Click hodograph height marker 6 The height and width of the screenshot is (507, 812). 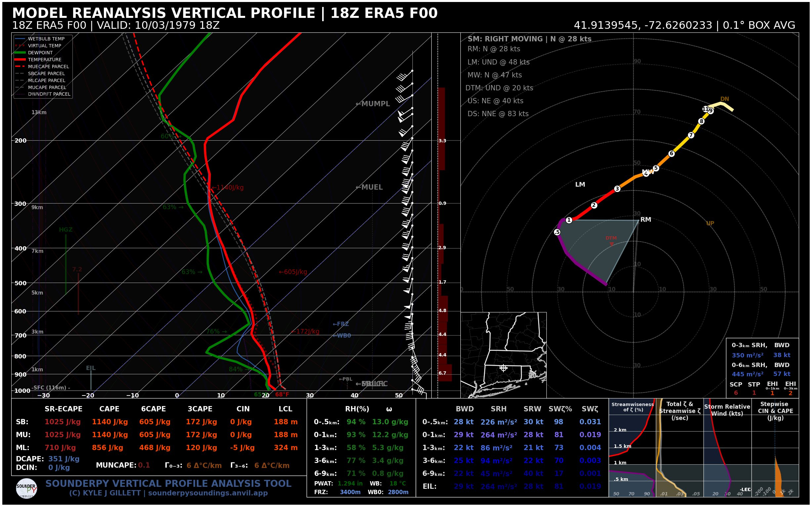pyautogui.click(x=671, y=154)
